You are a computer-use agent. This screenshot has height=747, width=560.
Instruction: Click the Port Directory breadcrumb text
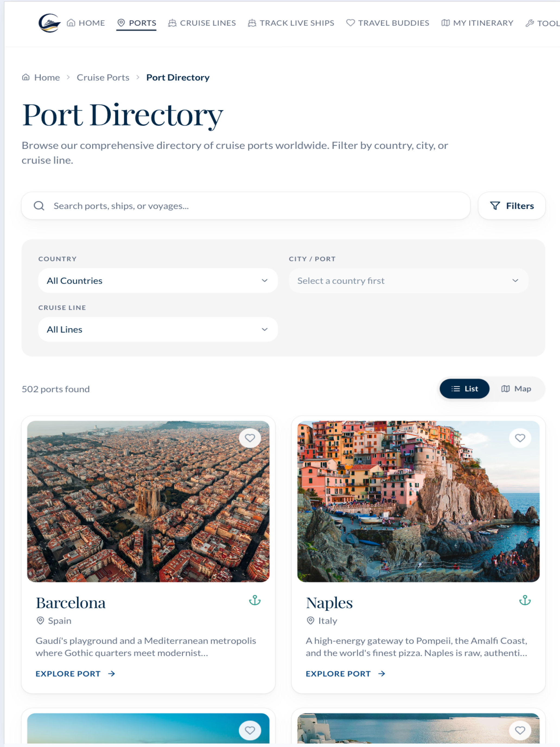click(x=178, y=77)
